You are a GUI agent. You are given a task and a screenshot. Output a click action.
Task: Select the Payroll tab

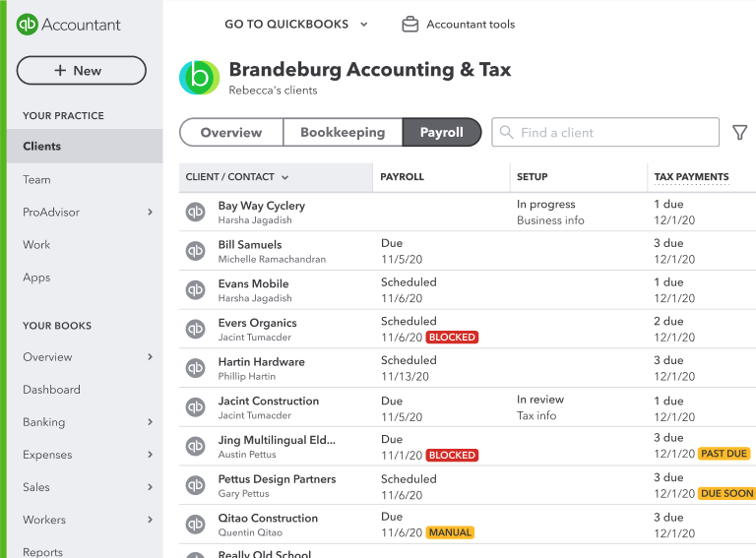[x=442, y=132]
